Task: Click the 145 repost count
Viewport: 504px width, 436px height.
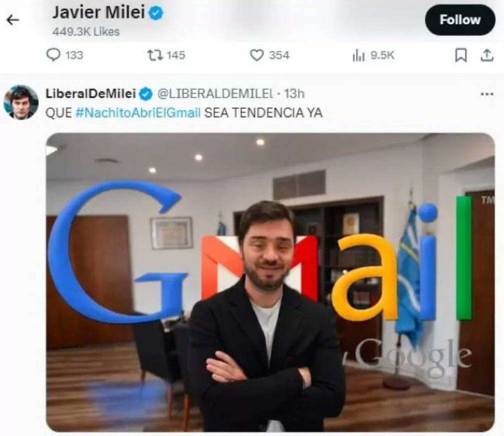Action: (176, 55)
